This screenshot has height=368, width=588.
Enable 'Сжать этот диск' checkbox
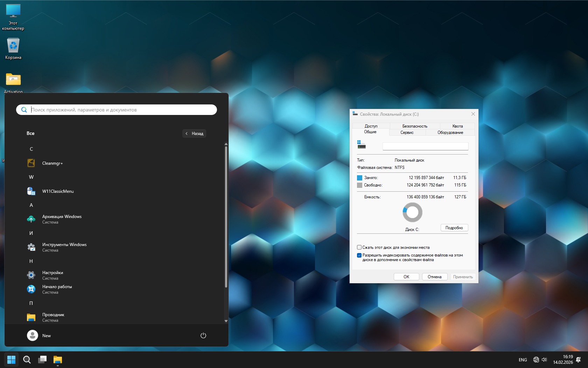(x=359, y=247)
